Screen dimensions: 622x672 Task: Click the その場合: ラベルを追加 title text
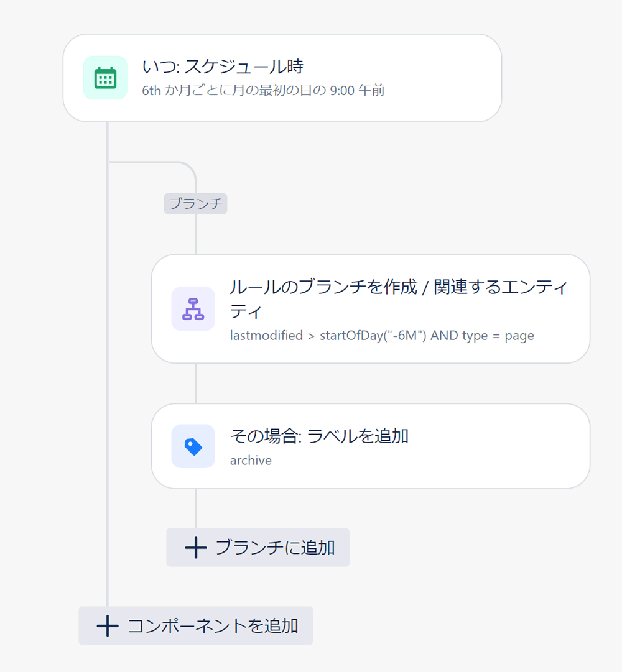pyautogui.click(x=319, y=436)
